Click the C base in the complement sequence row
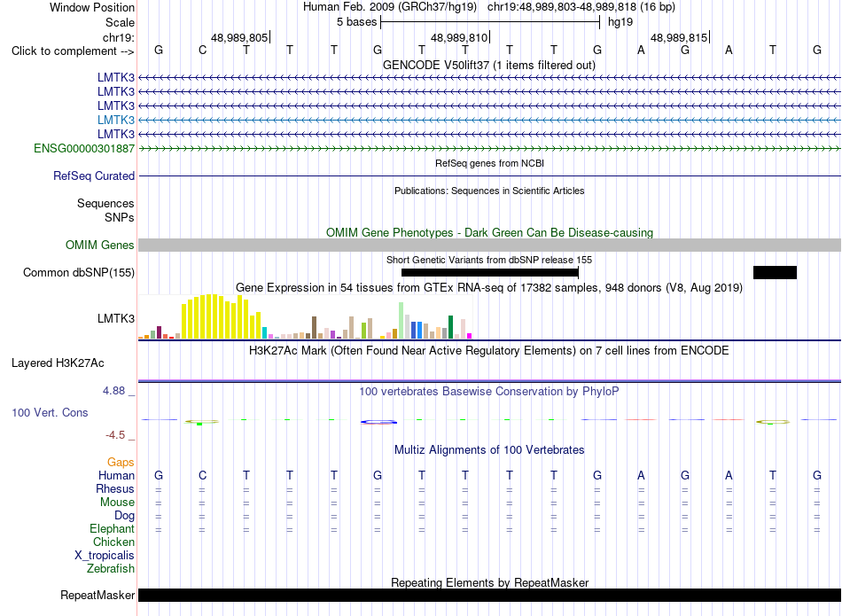 click(202, 50)
